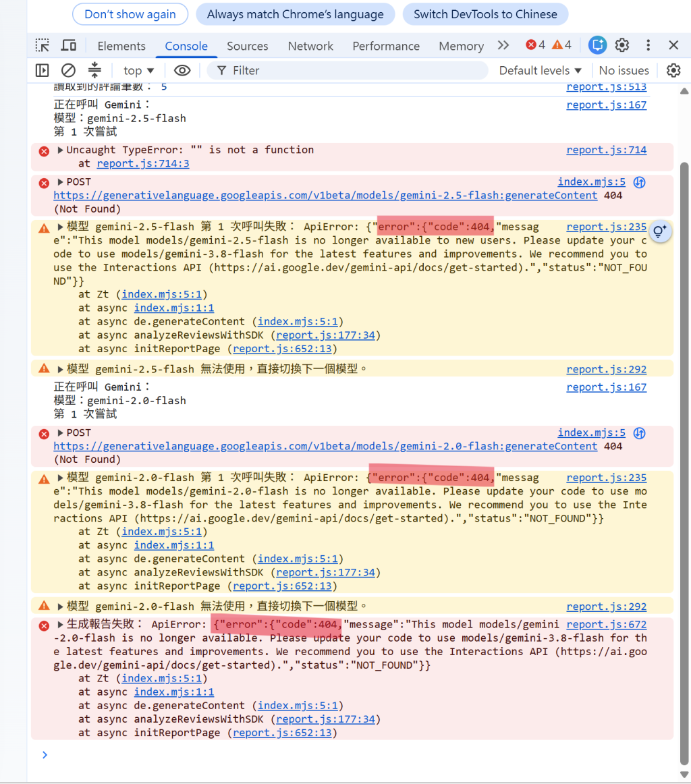Open the Default levels dropdown
The width and height of the screenshot is (691, 784).
[x=540, y=70]
